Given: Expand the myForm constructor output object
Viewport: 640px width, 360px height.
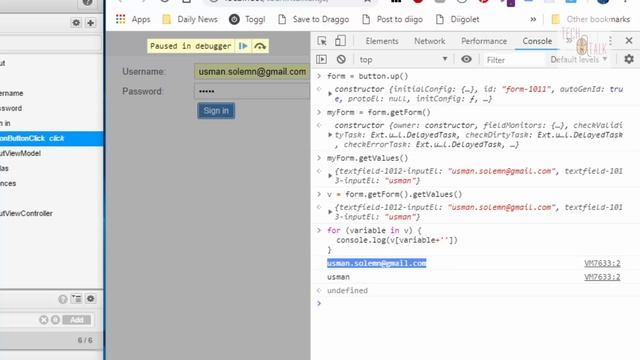Looking at the screenshot, I should point(330,135).
